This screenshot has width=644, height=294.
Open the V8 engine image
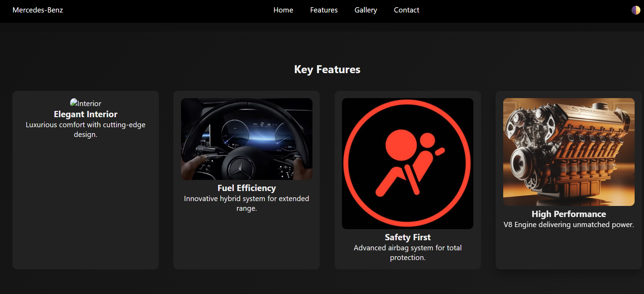(569, 152)
